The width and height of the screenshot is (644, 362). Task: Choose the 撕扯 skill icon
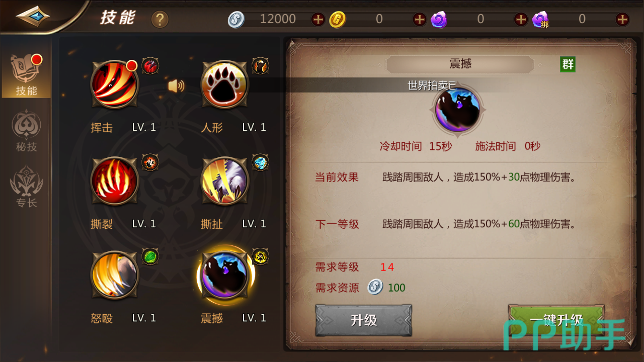click(224, 180)
